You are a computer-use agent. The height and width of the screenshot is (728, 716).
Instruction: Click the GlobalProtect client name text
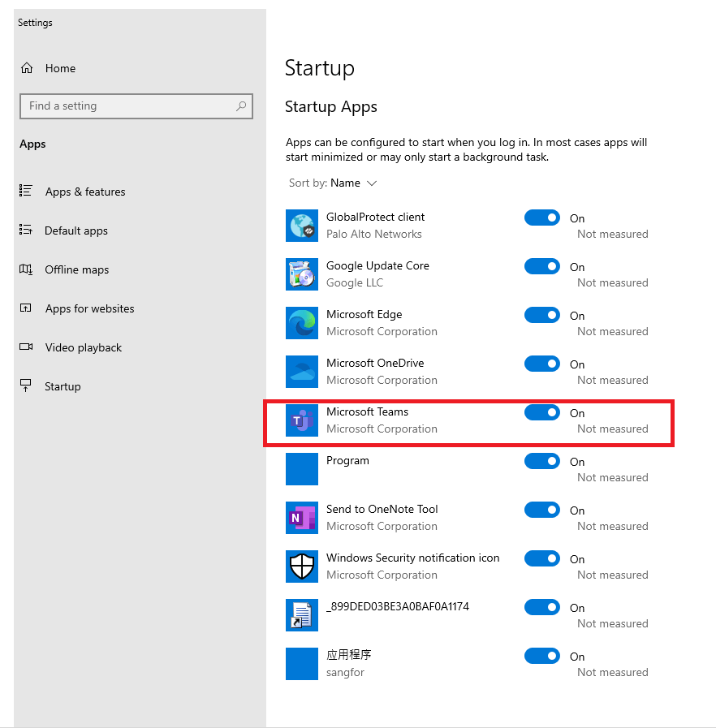pyautogui.click(x=375, y=218)
